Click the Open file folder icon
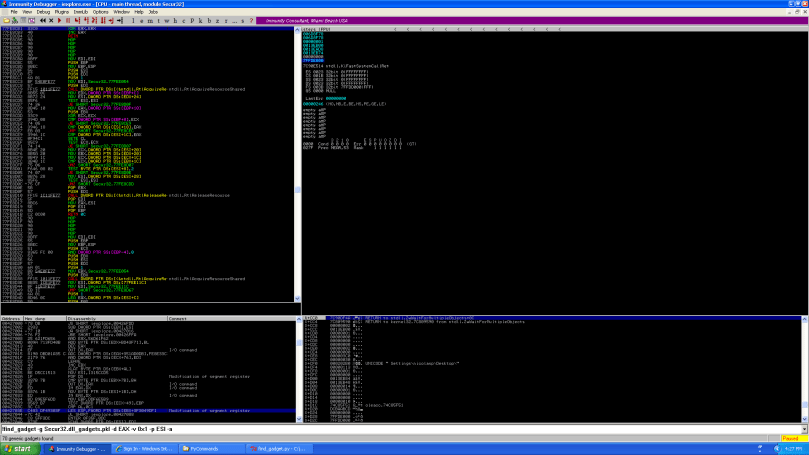Image resolution: width=809 pixels, height=455 pixels. pos(7,20)
